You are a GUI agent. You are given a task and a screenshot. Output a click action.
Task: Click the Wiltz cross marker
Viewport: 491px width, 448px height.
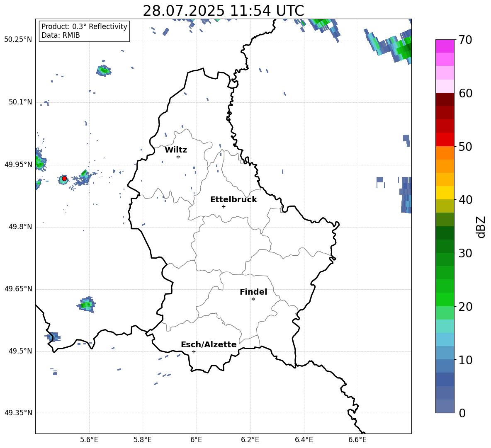pyautogui.click(x=178, y=157)
